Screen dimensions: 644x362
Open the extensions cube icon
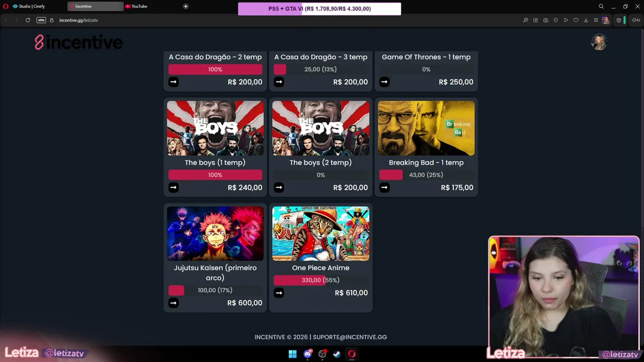[619, 20]
